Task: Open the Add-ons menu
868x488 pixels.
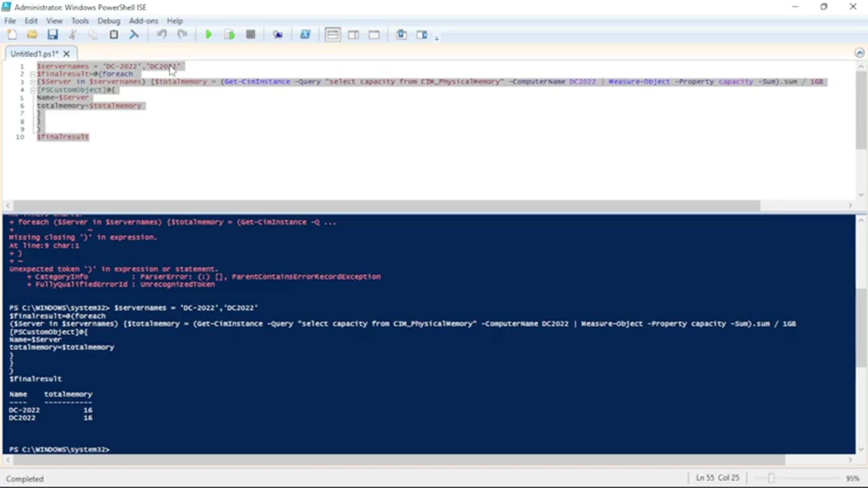Action: click(x=143, y=21)
